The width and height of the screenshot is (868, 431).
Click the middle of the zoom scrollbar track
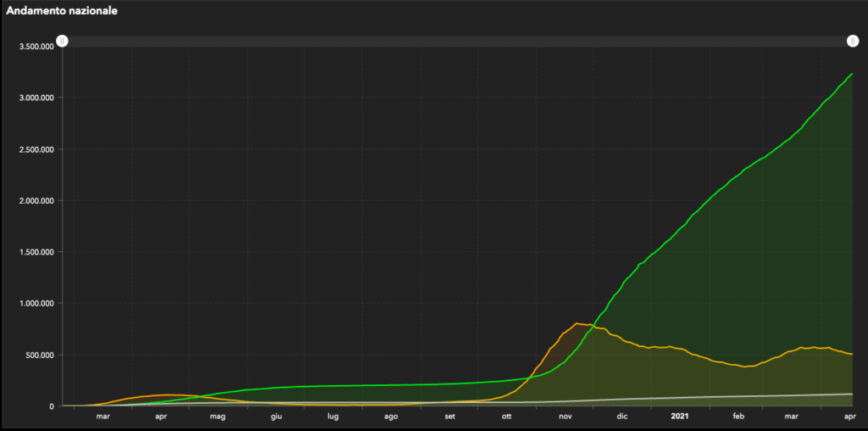tap(457, 42)
